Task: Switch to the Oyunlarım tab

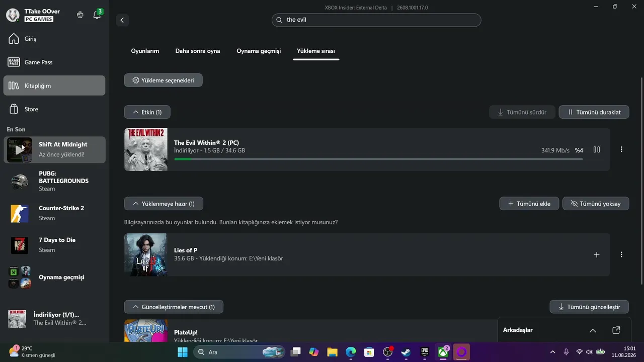Action: 145,51
